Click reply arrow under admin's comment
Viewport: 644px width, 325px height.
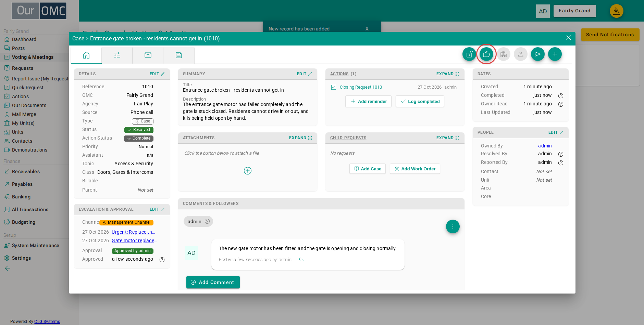point(301,260)
